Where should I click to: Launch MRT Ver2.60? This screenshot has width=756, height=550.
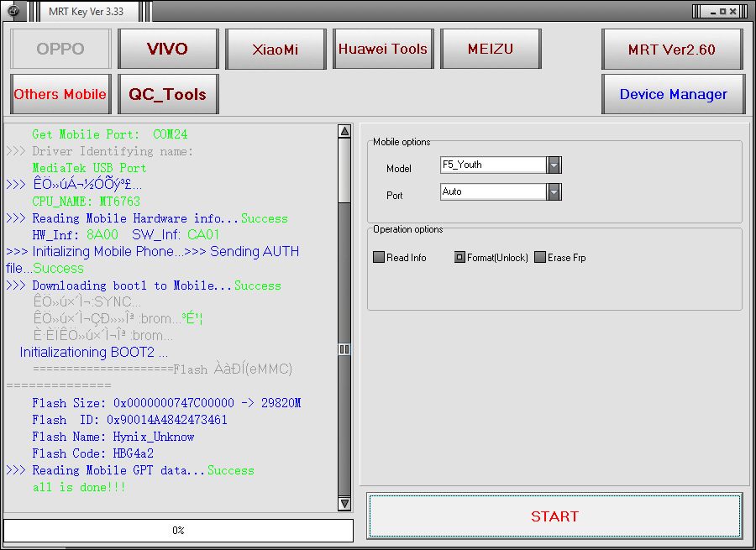click(672, 50)
